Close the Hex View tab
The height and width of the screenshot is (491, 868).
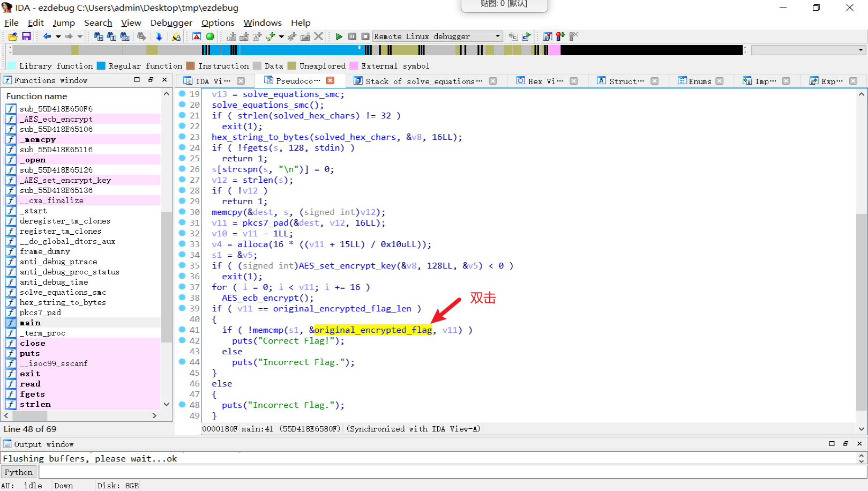[x=574, y=81]
